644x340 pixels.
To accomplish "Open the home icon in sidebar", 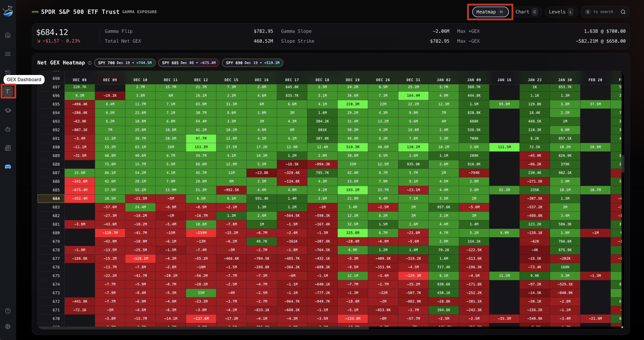I will (8, 35).
